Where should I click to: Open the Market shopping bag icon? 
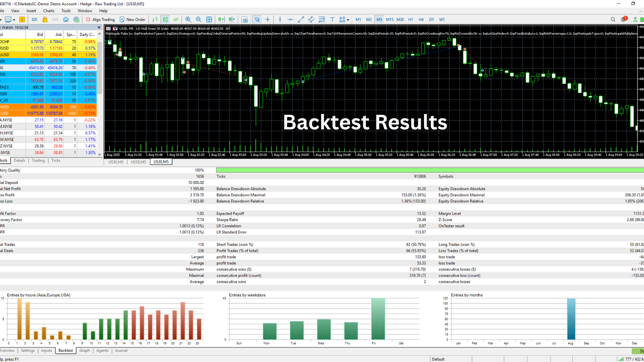45,19
